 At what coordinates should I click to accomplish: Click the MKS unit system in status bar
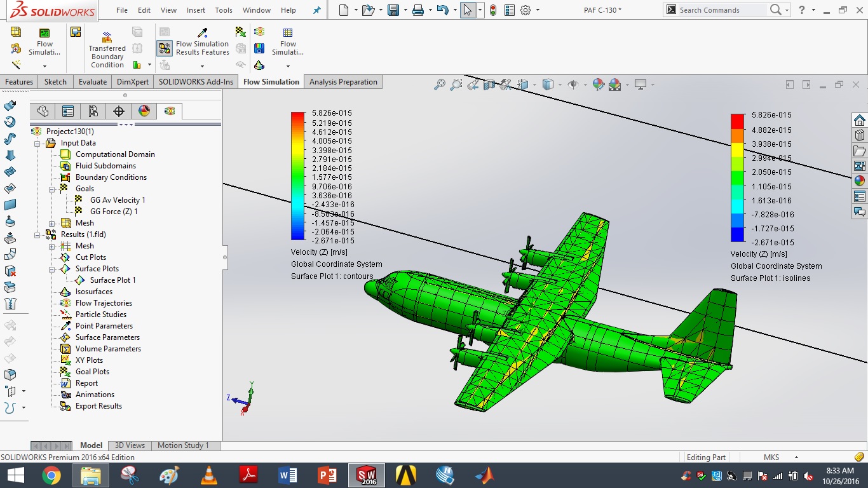click(771, 457)
